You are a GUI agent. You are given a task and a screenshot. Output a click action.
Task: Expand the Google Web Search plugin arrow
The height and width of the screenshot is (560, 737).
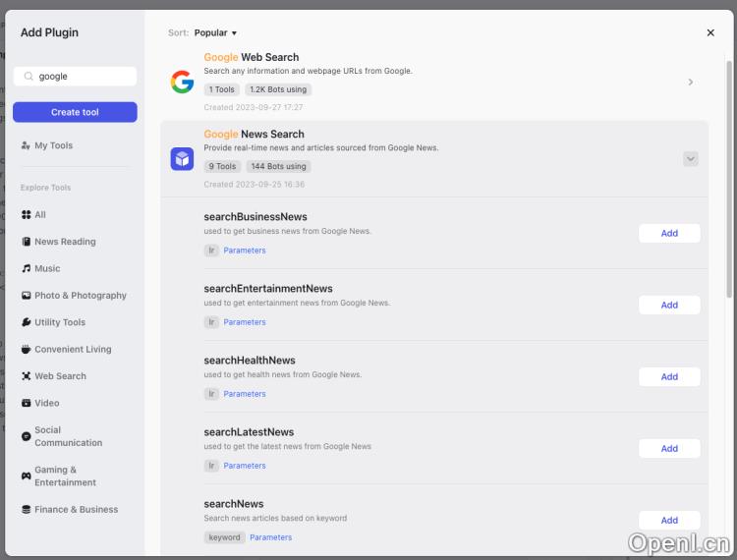[690, 82]
